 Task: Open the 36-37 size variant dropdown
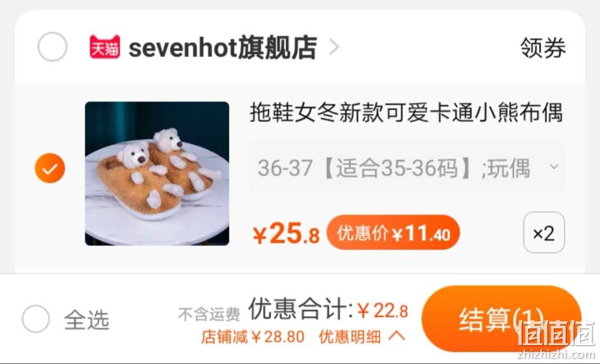click(x=407, y=168)
